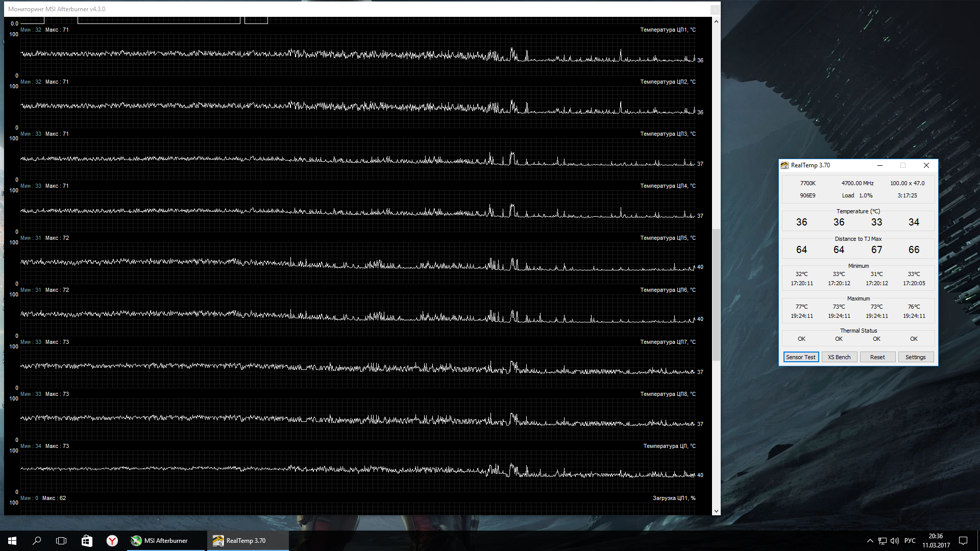Click the РУС language indicator

pyautogui.click(x=910, y=541)
